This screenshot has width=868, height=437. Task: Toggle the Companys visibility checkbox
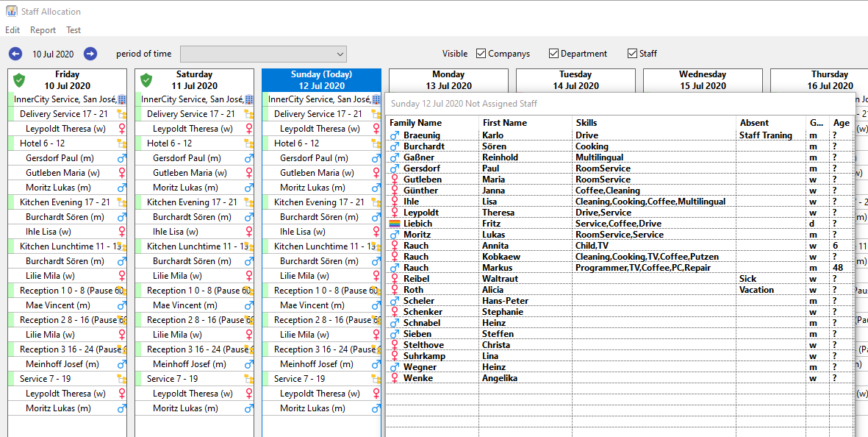pos(481,54)
